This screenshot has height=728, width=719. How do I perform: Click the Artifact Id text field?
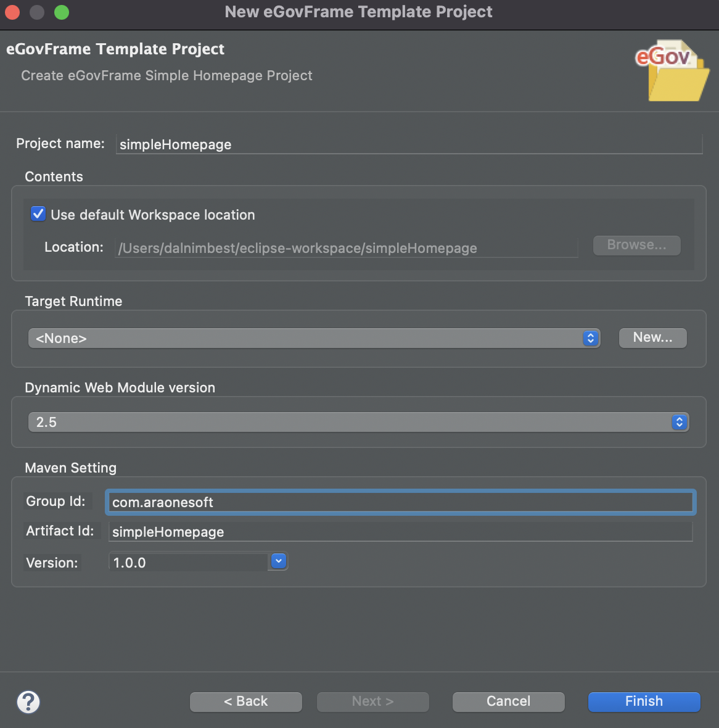click(401, 532)
